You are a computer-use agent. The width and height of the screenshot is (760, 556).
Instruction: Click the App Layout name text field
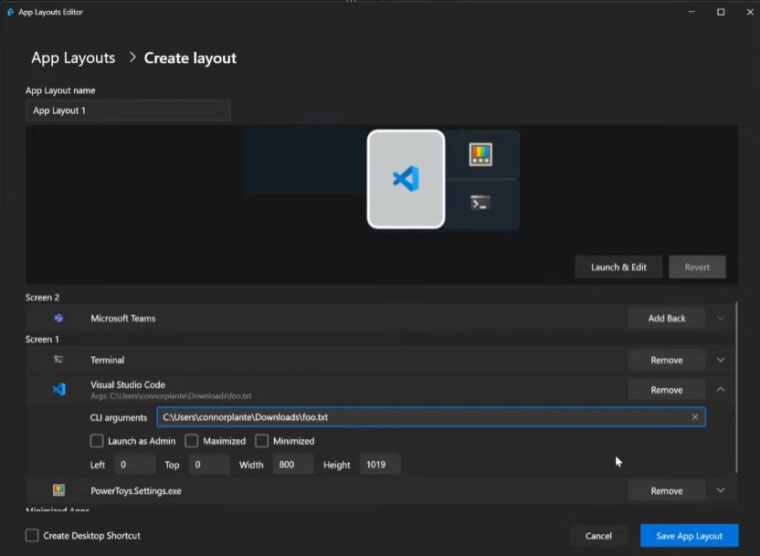coord(128,111)
